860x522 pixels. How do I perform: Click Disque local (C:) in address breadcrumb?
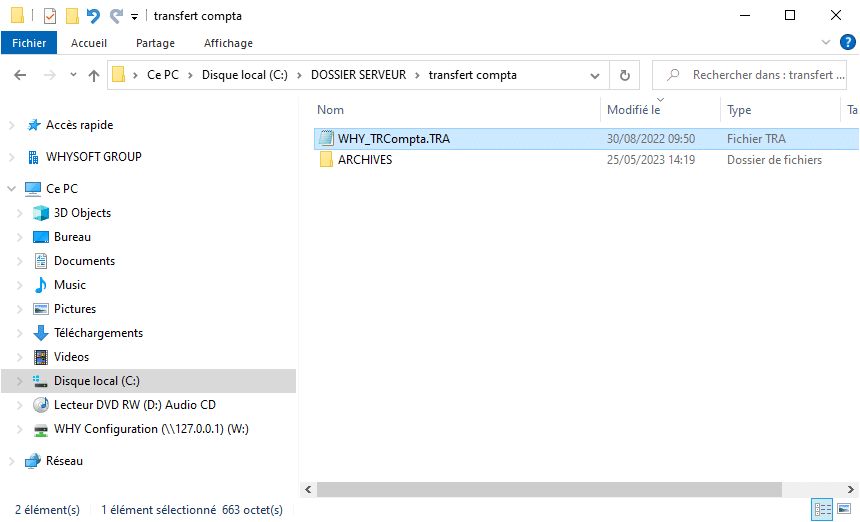coord(245,75)
